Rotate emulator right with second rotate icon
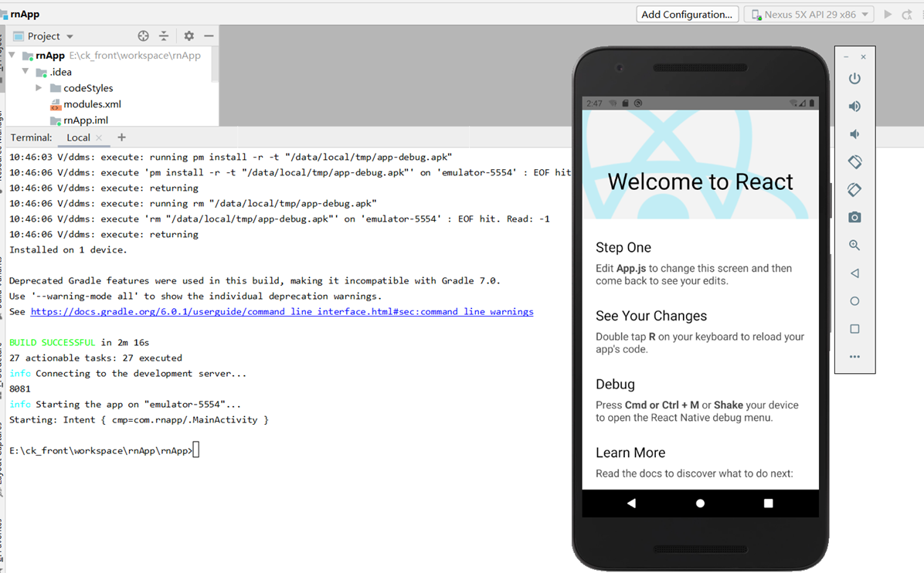Screen dimensions: 924x573 (854, 190)
